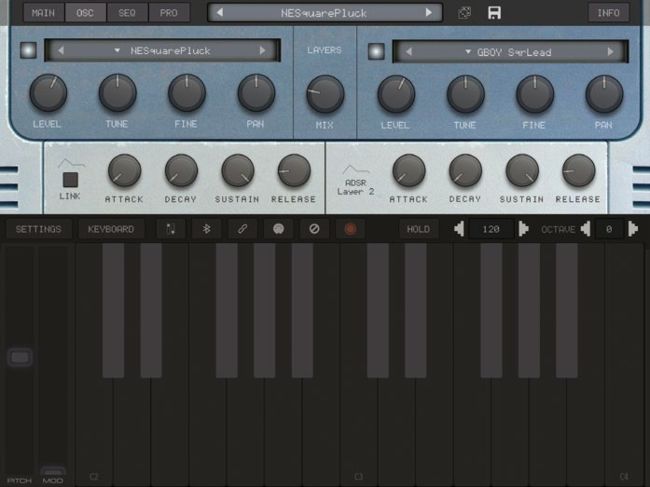Click the randomize dice icon
This screenshot has width=650, height=487.
tap(465, 13)
